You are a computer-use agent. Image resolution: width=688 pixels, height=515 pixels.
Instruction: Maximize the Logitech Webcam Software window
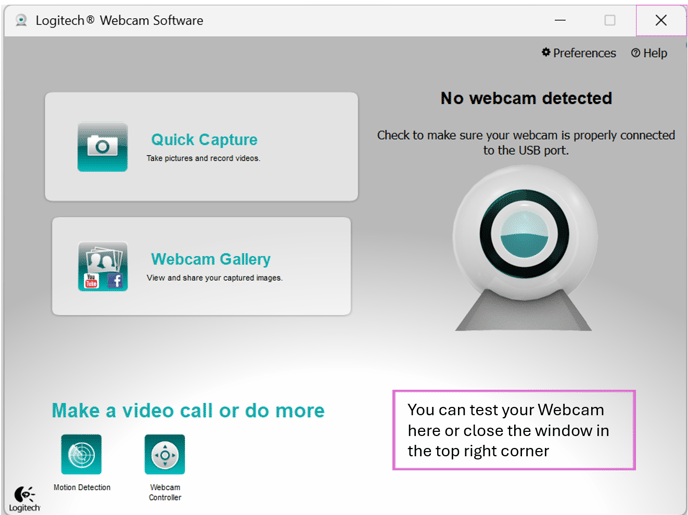610,20
